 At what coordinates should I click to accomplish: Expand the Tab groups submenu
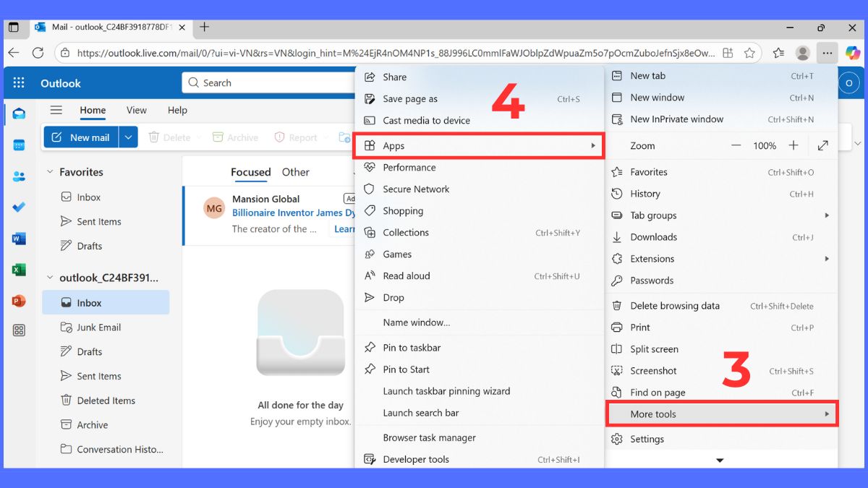721,215
